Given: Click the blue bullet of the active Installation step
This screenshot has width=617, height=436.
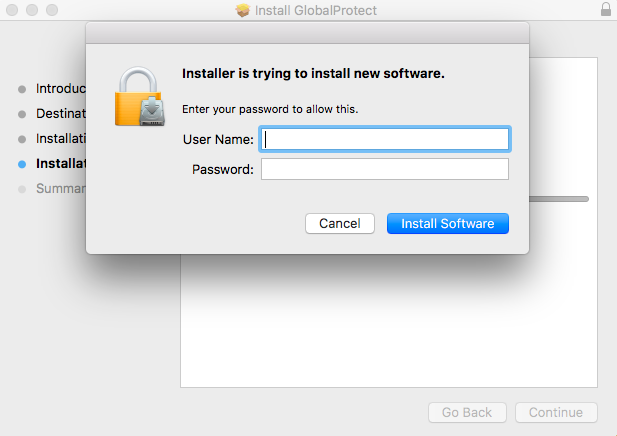Looking at the screenshot, I should click(x=22, y=164).
